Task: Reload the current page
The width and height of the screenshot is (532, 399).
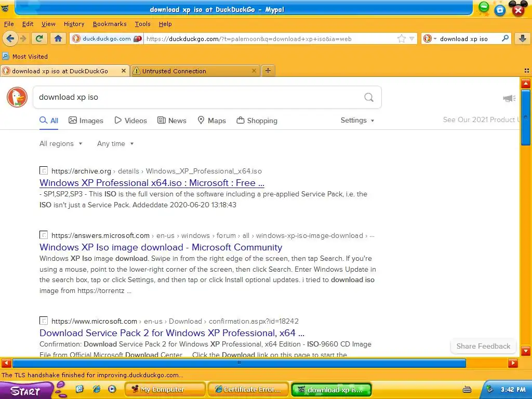Action: click(x=39, y=38)
